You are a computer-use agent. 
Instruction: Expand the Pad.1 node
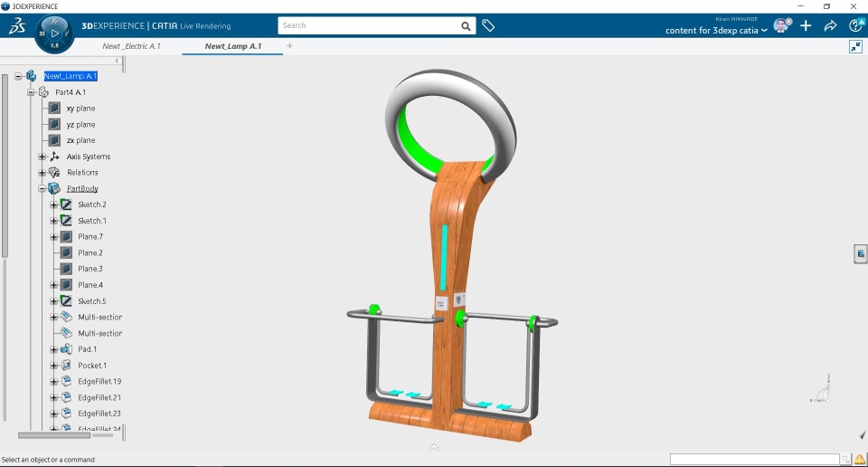(53, 349)
